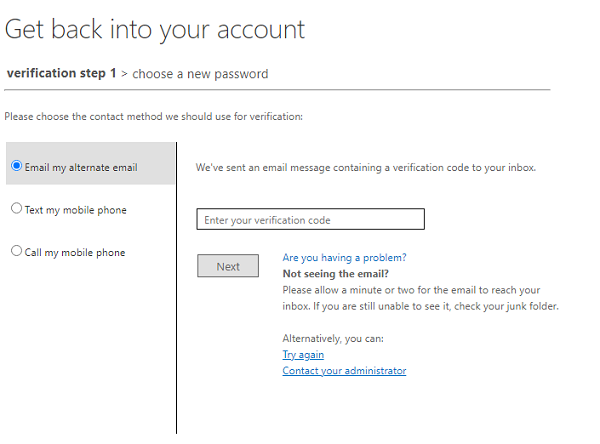Click the "Get back into your account" heading
This screenshot has height=444, width=600.
pyautogui.click(x=155, y=29)
